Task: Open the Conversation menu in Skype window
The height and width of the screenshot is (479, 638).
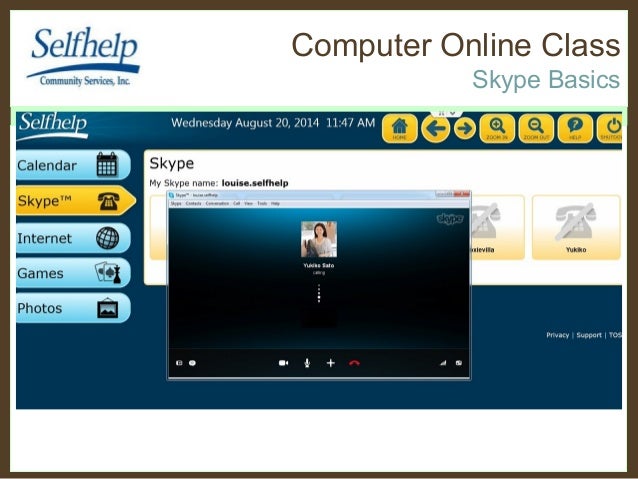Action: [x=217, y=203]
